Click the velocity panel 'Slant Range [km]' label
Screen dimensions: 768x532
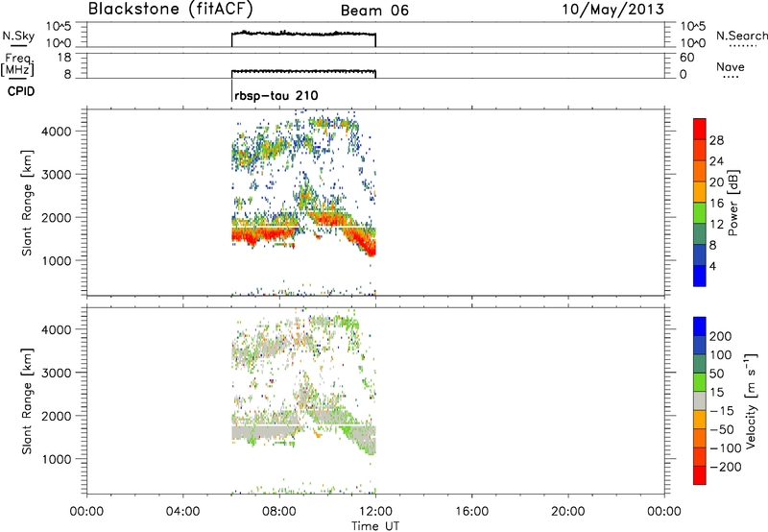click(27, 401)
